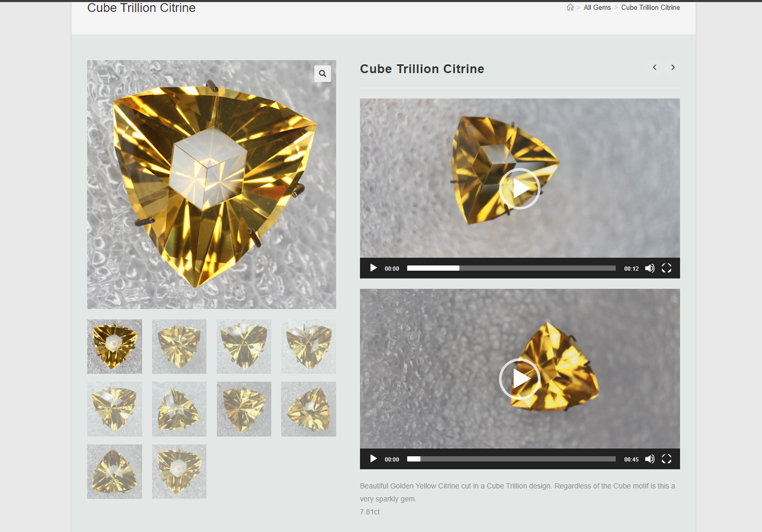Go to next product arrow
Viewport: 762px width, 532px height.
coord(673,67)
